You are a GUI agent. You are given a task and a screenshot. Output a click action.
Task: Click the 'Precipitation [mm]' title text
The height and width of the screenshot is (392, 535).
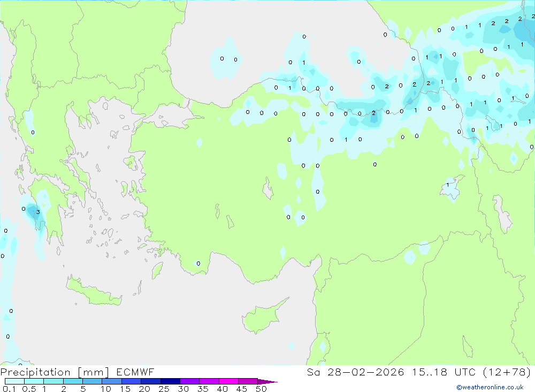pyautogui.click(x=55, y=372)
